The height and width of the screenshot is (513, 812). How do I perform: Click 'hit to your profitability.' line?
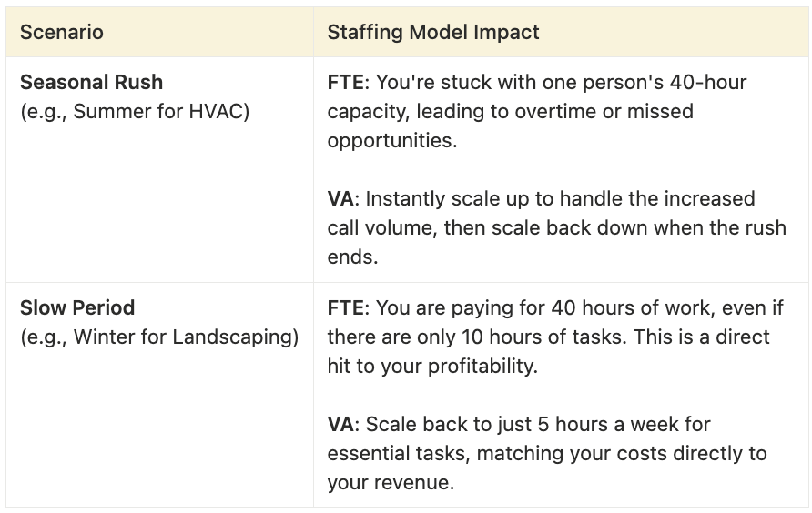(x=432, y=367)
